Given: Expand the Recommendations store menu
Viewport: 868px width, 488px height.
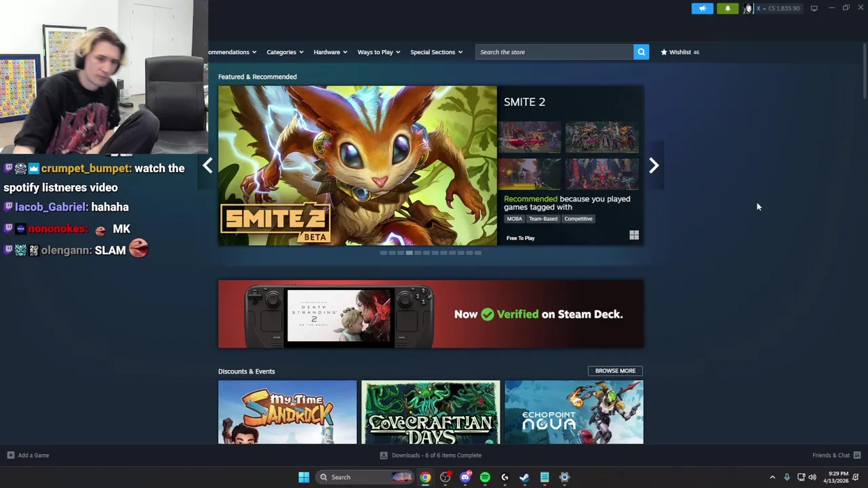Looking at the screenshot, I should (x=233, y=52).
